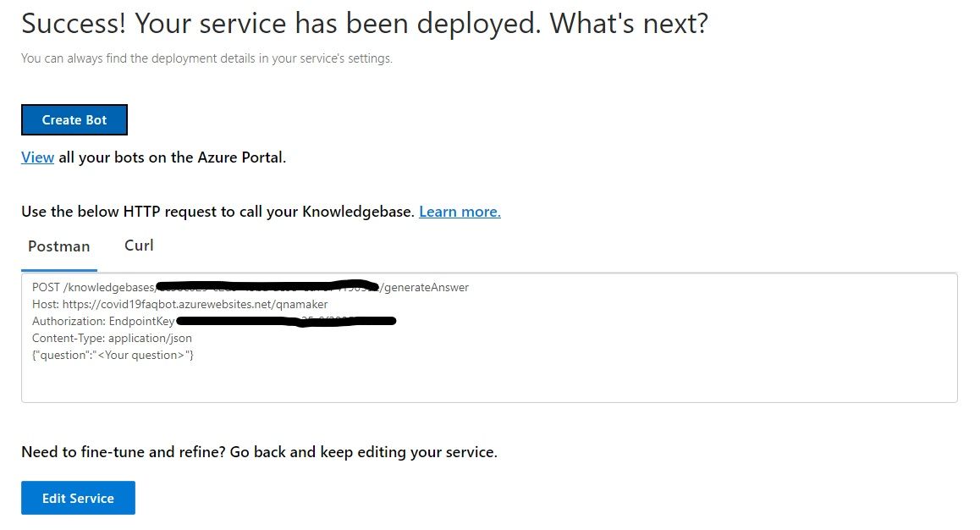Click the Edit Service button
980x530 pixels.
click(x=78, y=498)
